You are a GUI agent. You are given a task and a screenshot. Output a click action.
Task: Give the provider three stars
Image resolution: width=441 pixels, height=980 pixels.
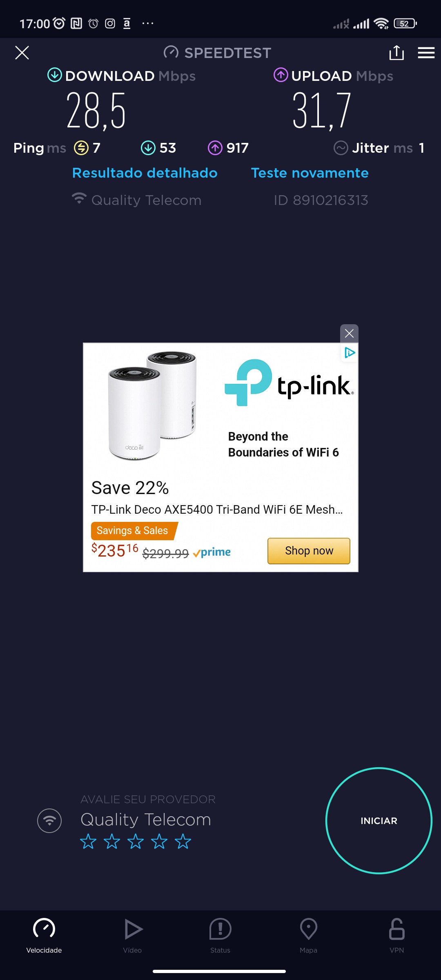pyautogui.click(x=136, y=842)
